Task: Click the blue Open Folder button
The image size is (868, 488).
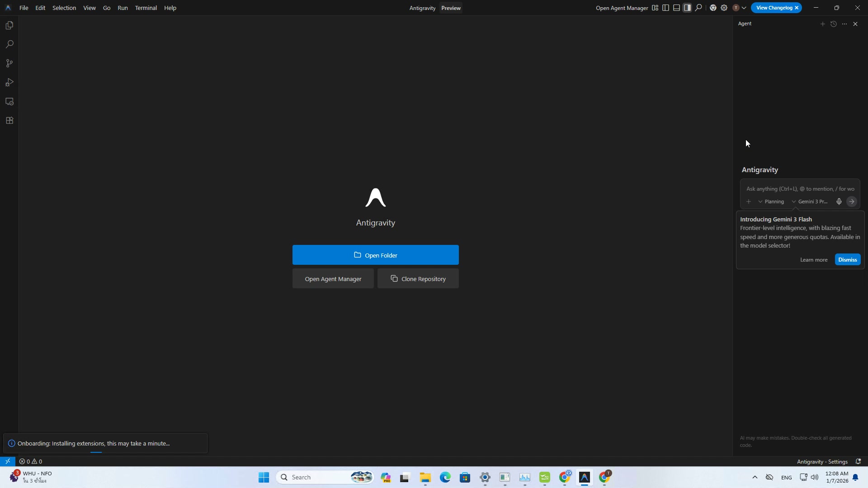Action: click(x=375, y=255)
